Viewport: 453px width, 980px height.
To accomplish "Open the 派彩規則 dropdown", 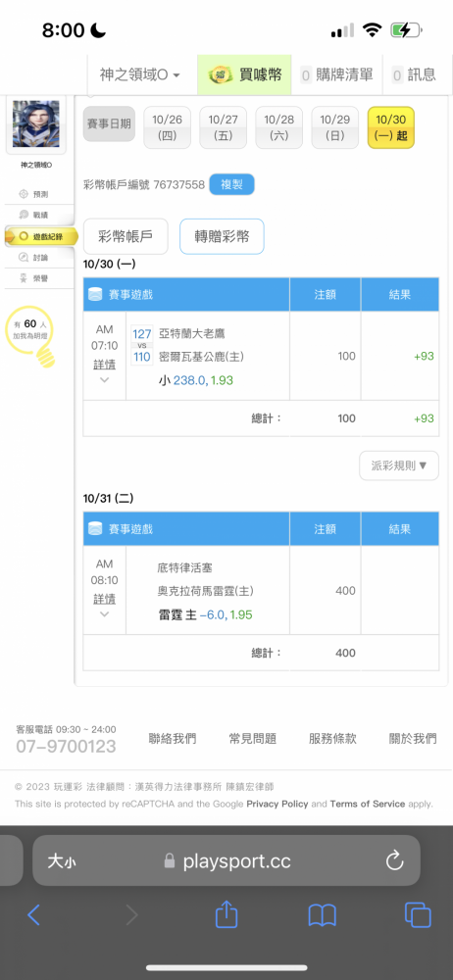I will (398, 465).
